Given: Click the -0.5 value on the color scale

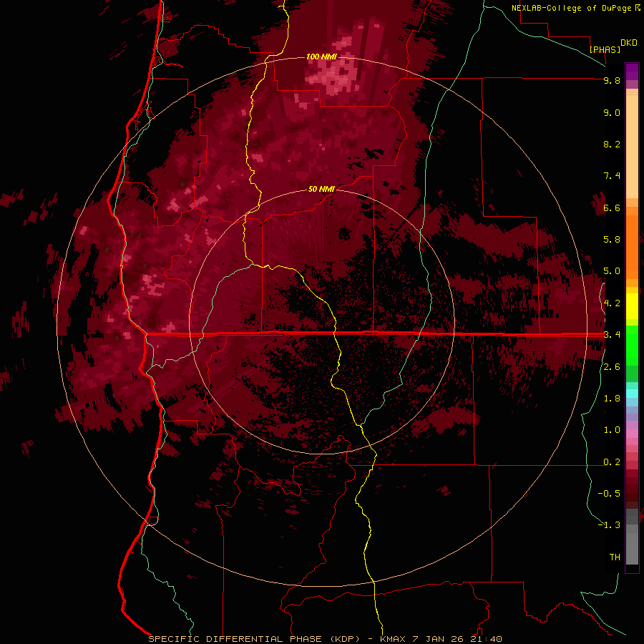Looking at the screenshot, I should point(609,494).
